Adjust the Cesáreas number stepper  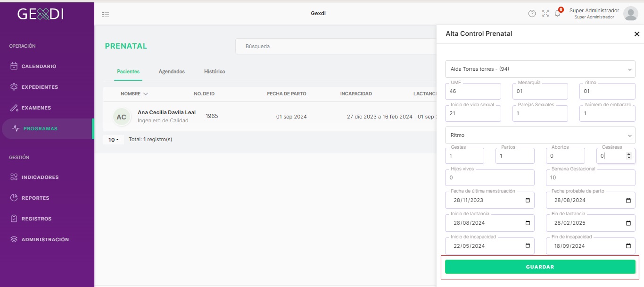[628, 156]
